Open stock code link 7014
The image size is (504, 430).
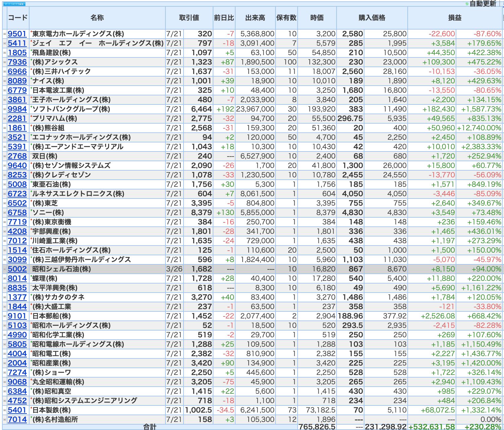point(17,420)
